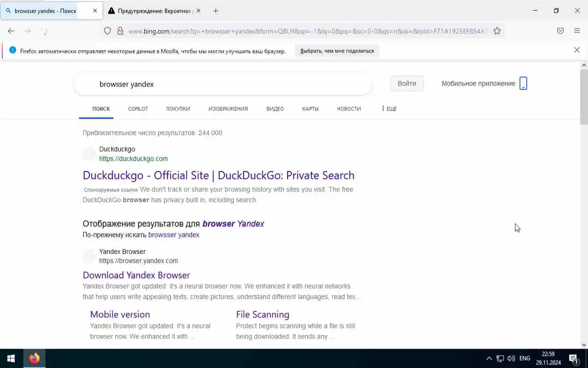Image resolution: width=588 pixels, height=368 pixels.
Task: Click the scrollbar down arrow
Action: [x=584, y=345]
